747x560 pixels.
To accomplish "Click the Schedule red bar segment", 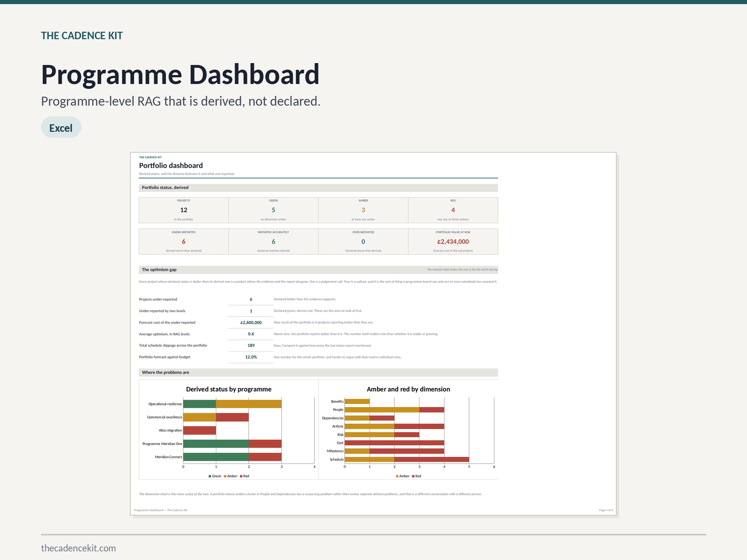I will click(x=432, y=460).
